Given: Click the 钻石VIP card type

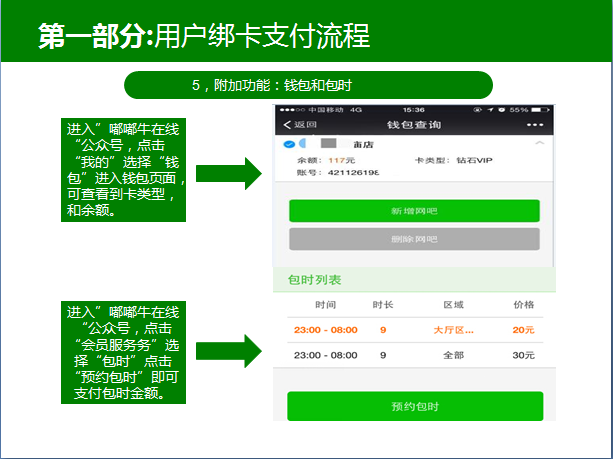Looking at the screenshot, I should coord(474,160).
